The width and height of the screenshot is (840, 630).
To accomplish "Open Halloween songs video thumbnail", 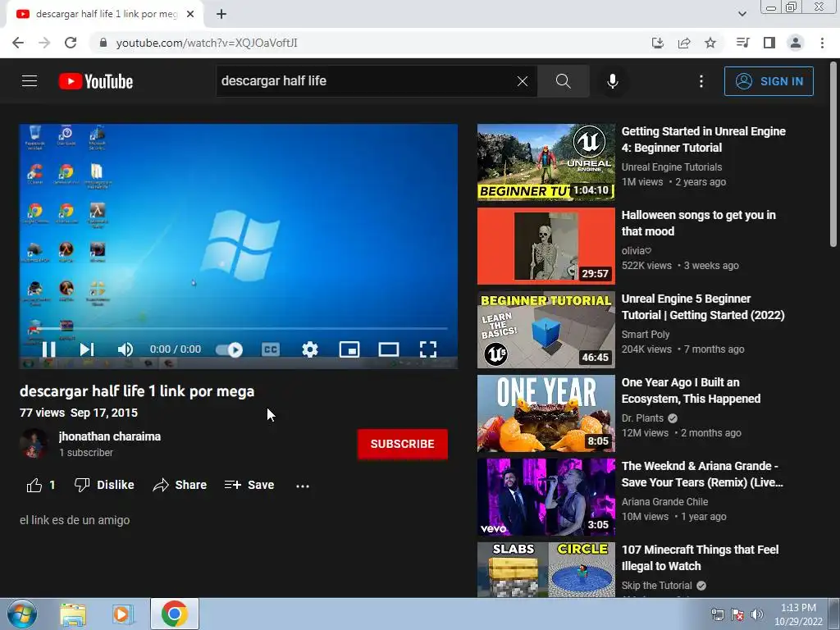I will pyautogui.click(x=546, y=246).
